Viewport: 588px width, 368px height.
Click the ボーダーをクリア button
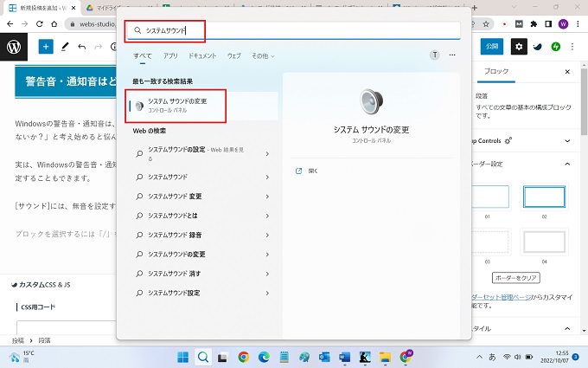tap(516, 278)
